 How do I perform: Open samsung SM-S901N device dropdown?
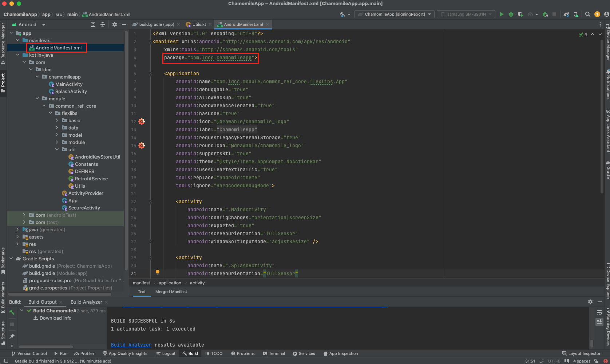coord(466,14)
